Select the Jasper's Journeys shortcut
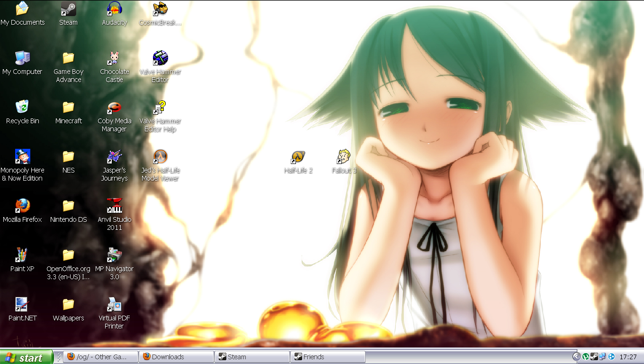 [x=114, y=165]
